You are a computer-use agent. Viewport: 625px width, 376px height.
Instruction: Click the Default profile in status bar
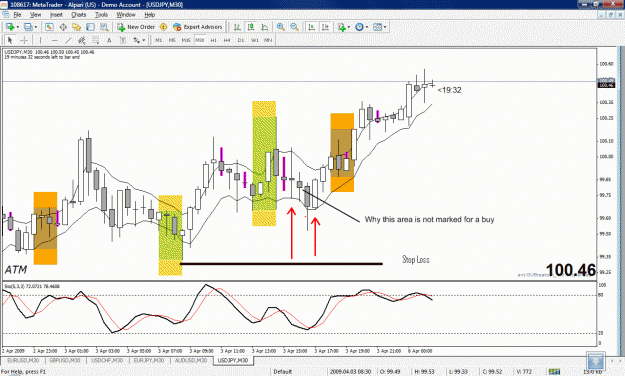pos(283,372)
